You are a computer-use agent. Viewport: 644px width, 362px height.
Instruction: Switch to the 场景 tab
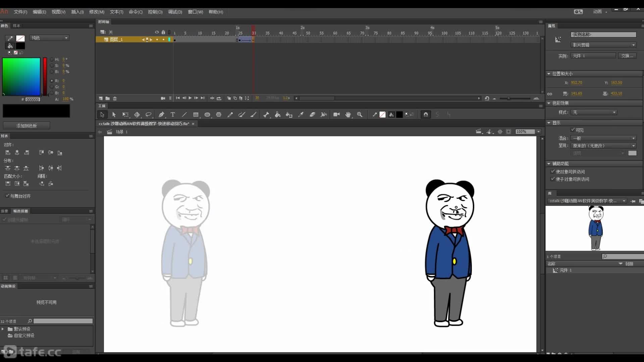click(4, 211)
